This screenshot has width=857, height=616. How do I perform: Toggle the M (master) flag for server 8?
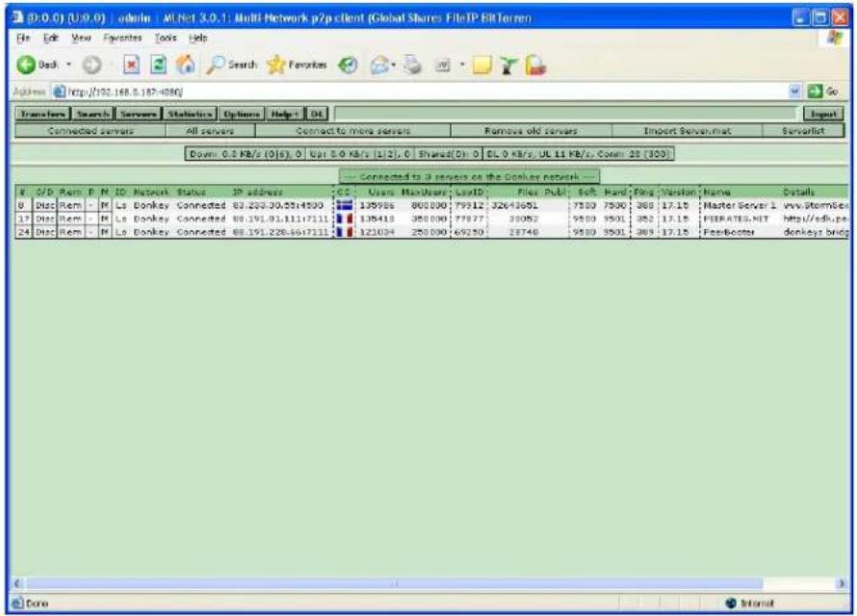tap(105, 205)
